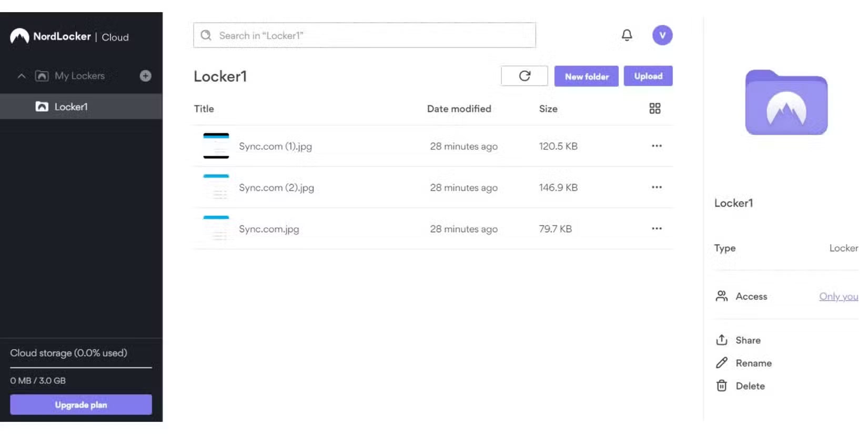Click the Rename pencil icon

click(722, 363)
